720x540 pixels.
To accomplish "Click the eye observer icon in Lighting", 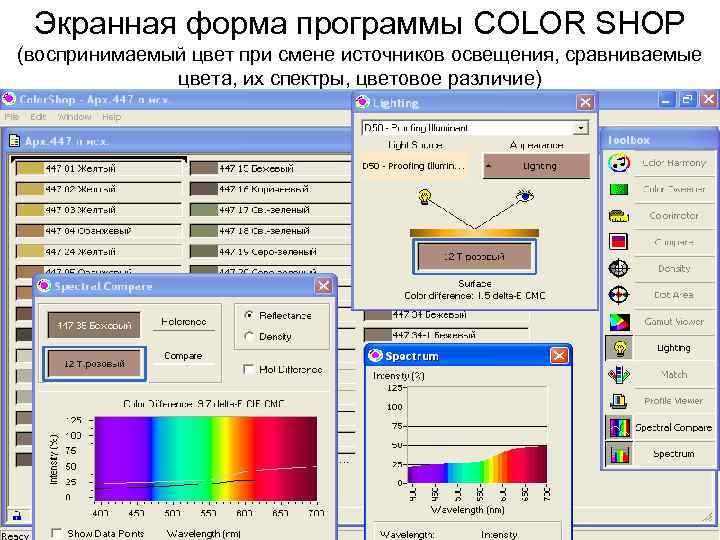I will coord(524,197).
